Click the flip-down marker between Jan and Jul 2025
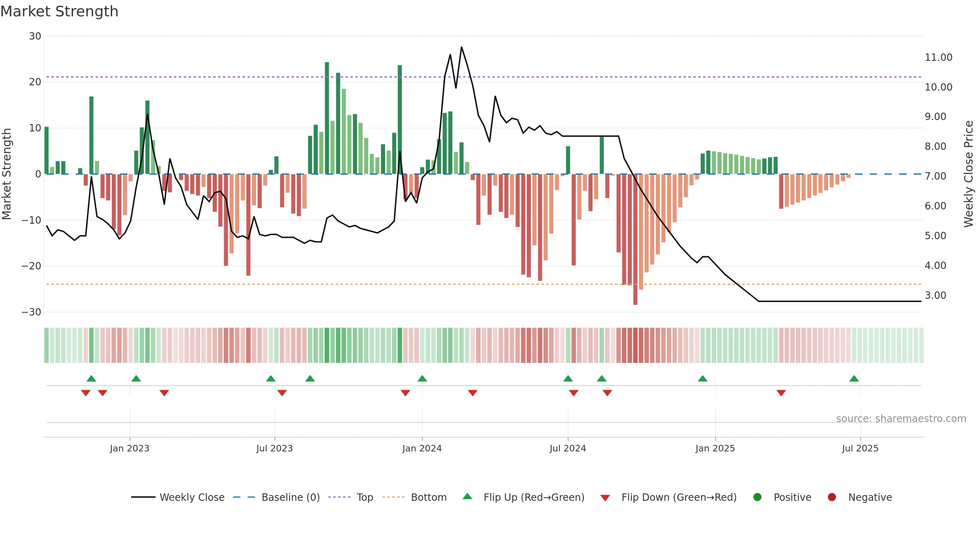980x551 pixels. (x=781, y=393)
